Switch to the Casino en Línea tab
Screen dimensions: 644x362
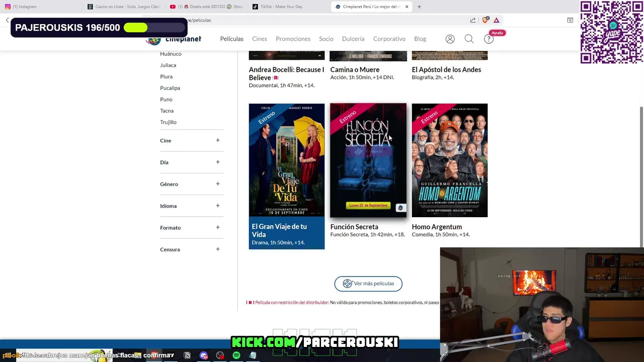(124, 7)
